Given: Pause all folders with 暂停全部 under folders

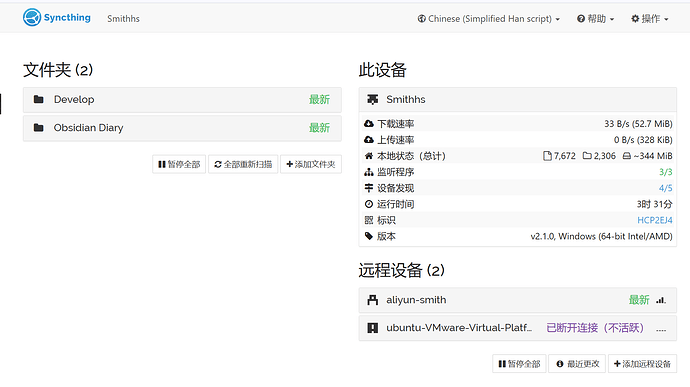Looking at the screenshot, I should click(179, 164).
